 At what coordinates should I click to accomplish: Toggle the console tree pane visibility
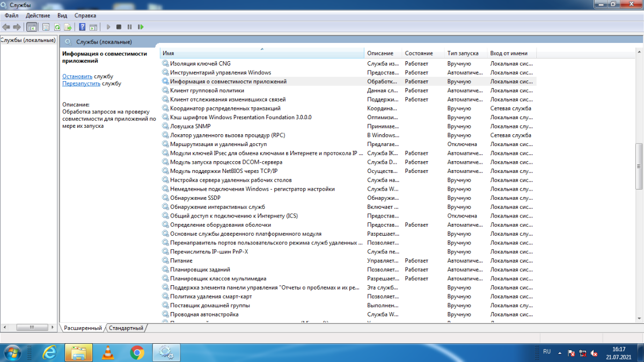(32, 27)
